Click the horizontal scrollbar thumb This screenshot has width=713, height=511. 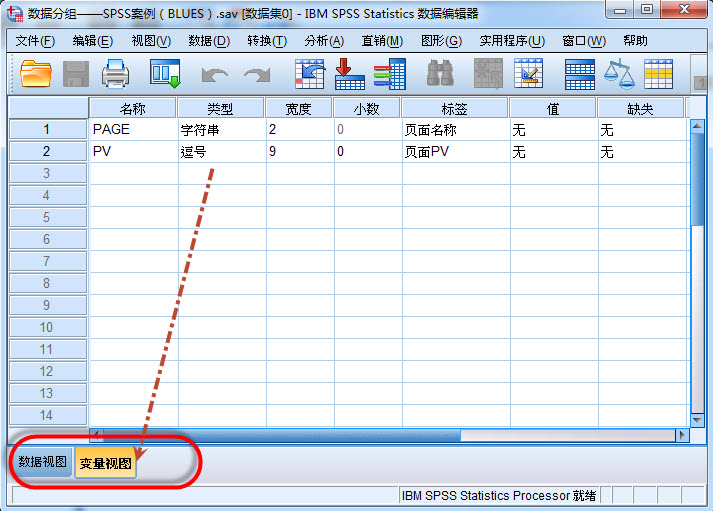pos(282,436)
